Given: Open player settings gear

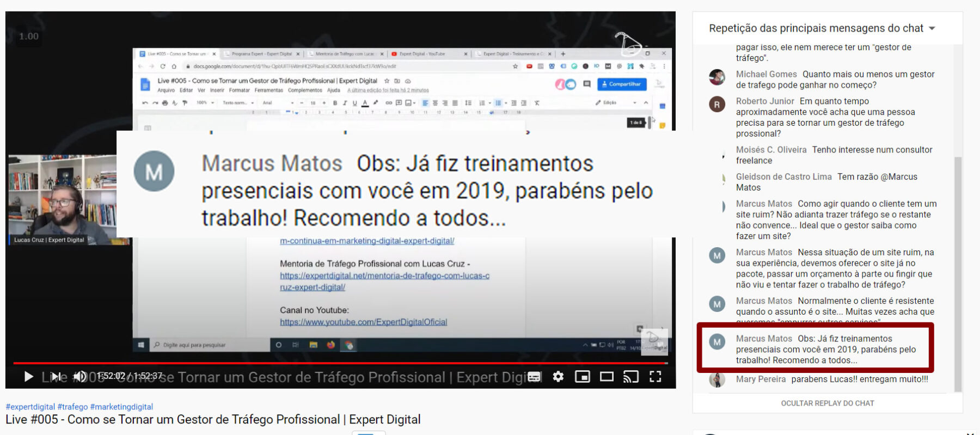Looking at the screenshot, I should (558, 376).
